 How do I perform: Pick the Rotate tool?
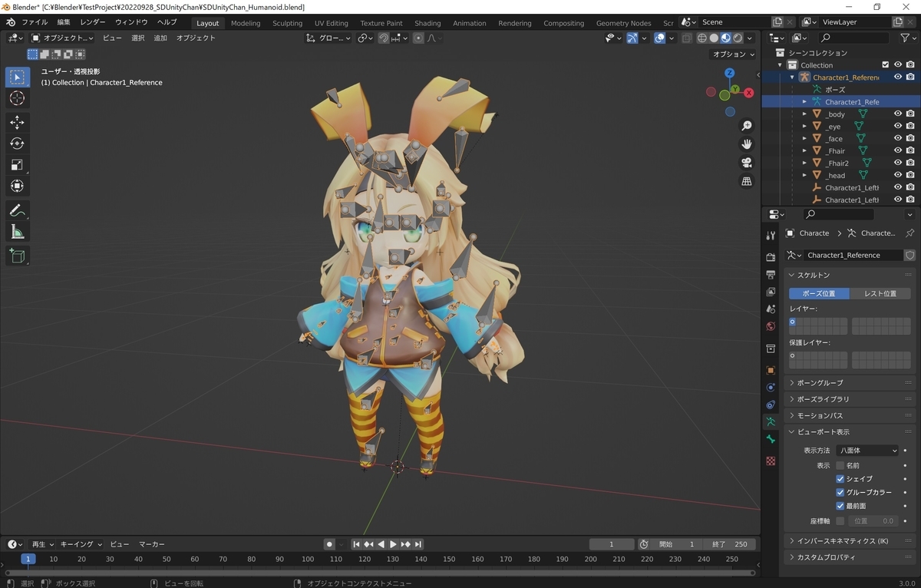(x=18, y=144)
